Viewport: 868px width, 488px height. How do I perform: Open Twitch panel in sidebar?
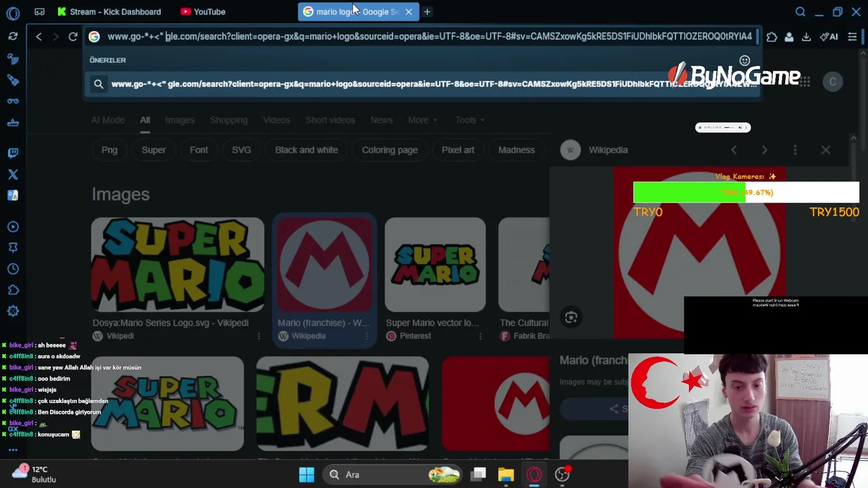tap(13, 153)
